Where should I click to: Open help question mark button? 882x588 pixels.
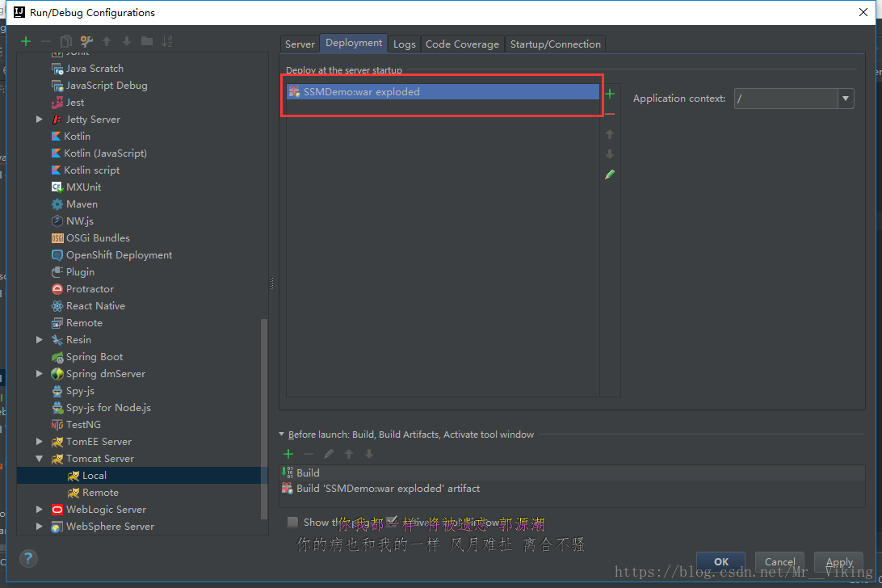click(x=28, y=559)
